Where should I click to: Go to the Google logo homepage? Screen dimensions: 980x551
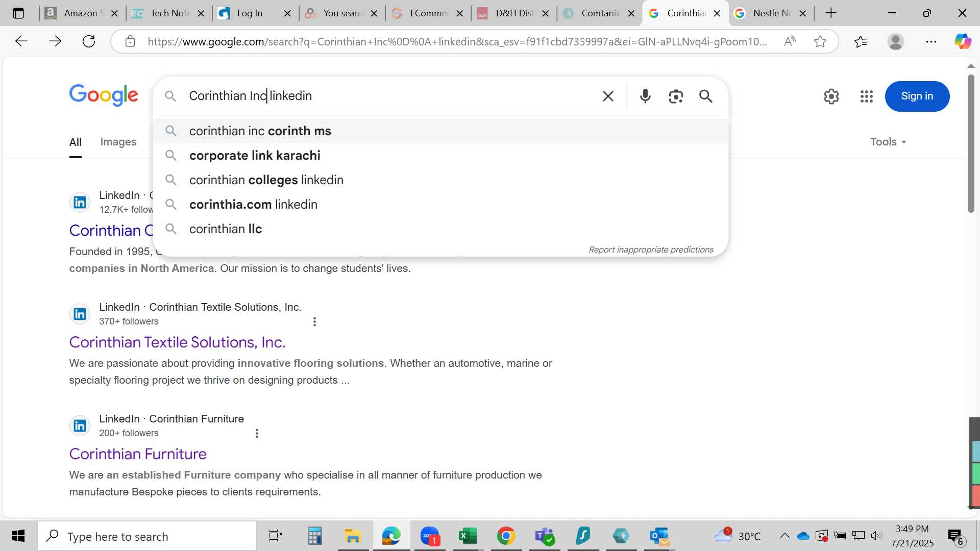[104, 95]
